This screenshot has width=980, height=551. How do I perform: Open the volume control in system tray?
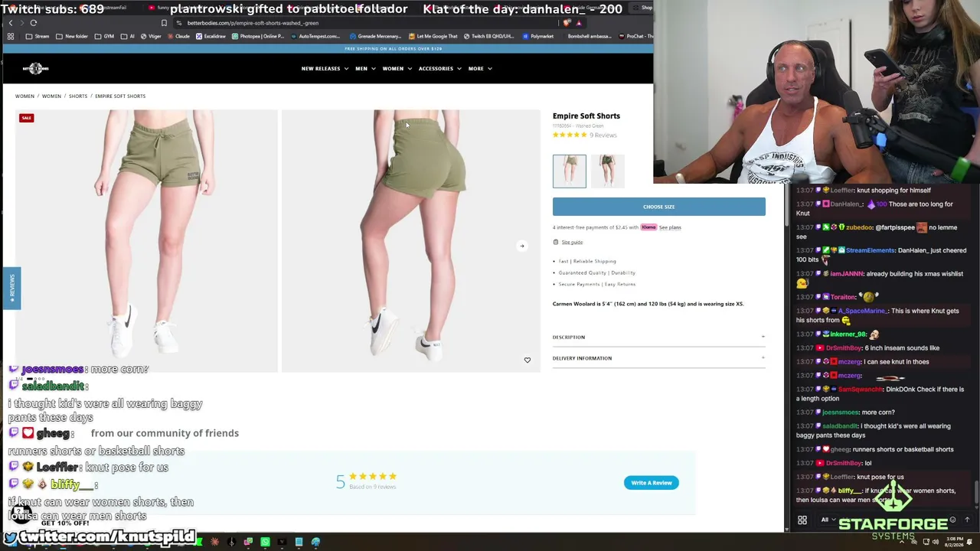pos(935,542)
